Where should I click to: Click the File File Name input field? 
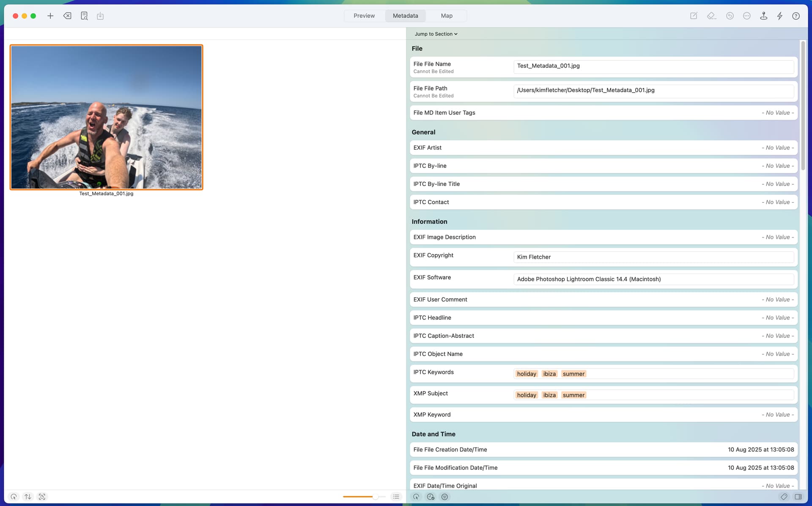[654, 66]
